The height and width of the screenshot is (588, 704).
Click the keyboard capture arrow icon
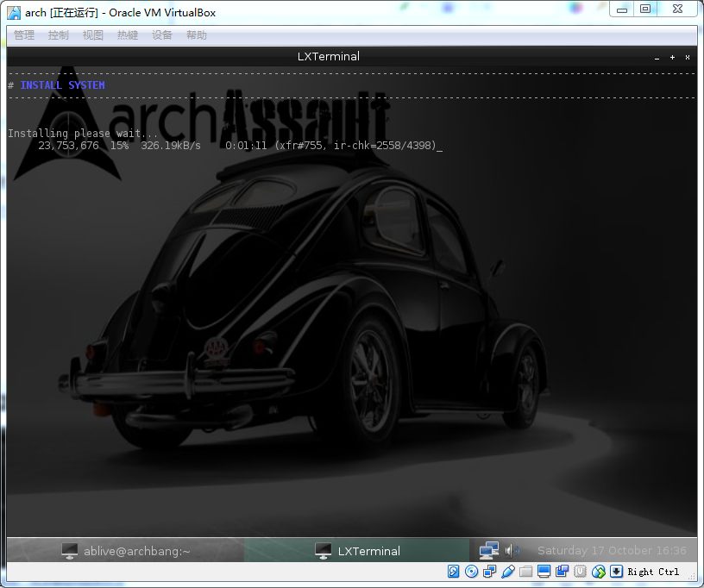(617, 572)
